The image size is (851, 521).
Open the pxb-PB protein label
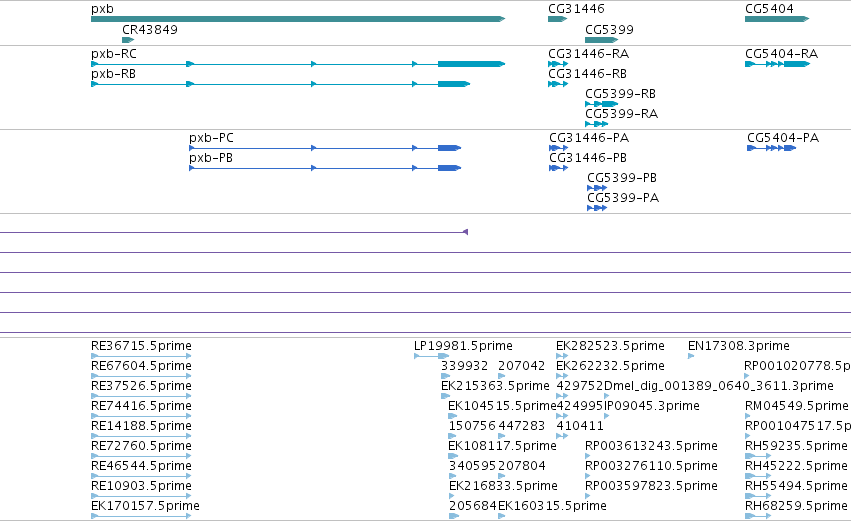click(211, 158)
